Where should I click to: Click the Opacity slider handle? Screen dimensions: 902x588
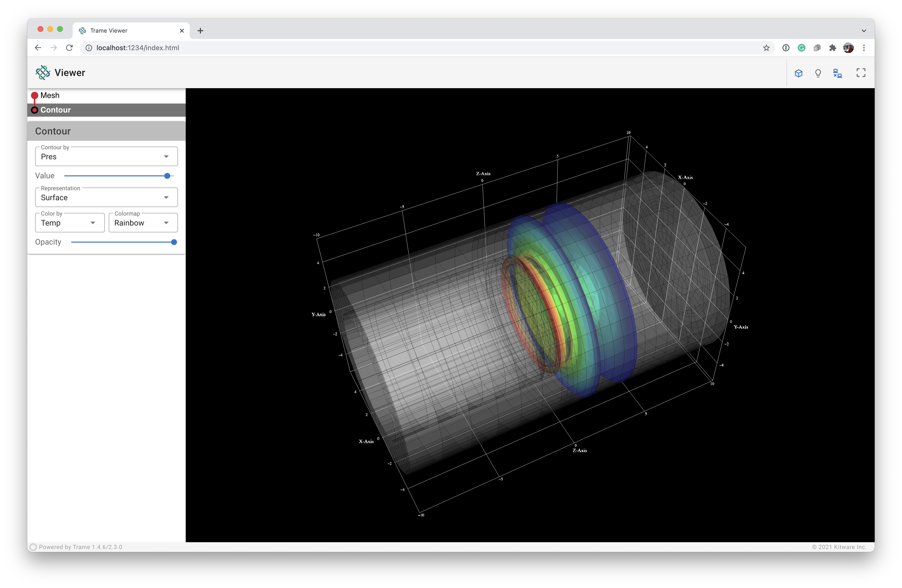[x=174, y=242]
